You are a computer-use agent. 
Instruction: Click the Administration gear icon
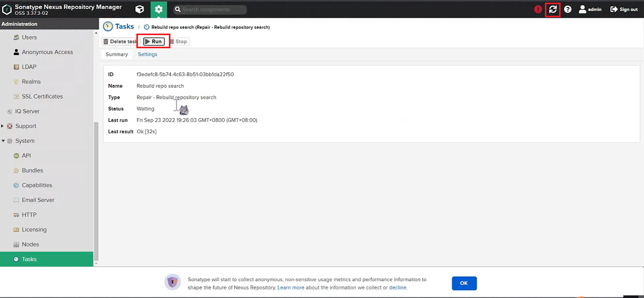pyautogui.click(x=159, y=9)
